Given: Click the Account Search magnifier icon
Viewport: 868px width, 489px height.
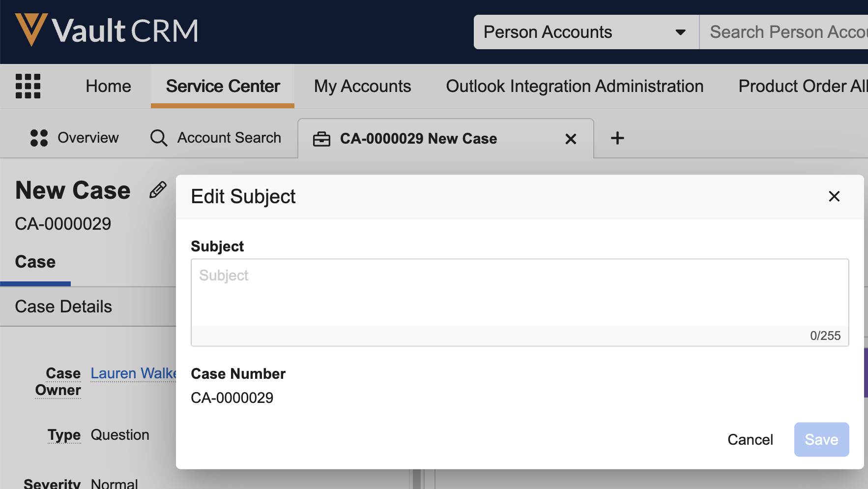Looking at the screenshot, I should pyautogui.click(x=159, y=138).
